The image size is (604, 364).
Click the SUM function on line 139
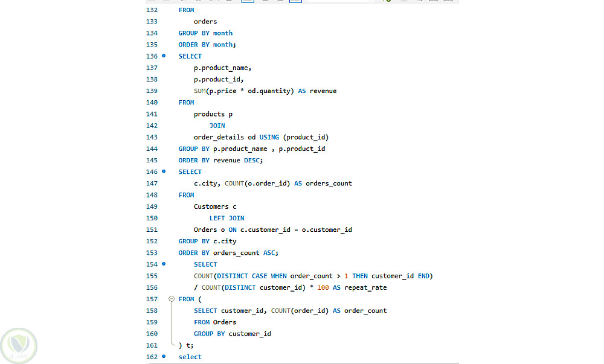(199, 91)
